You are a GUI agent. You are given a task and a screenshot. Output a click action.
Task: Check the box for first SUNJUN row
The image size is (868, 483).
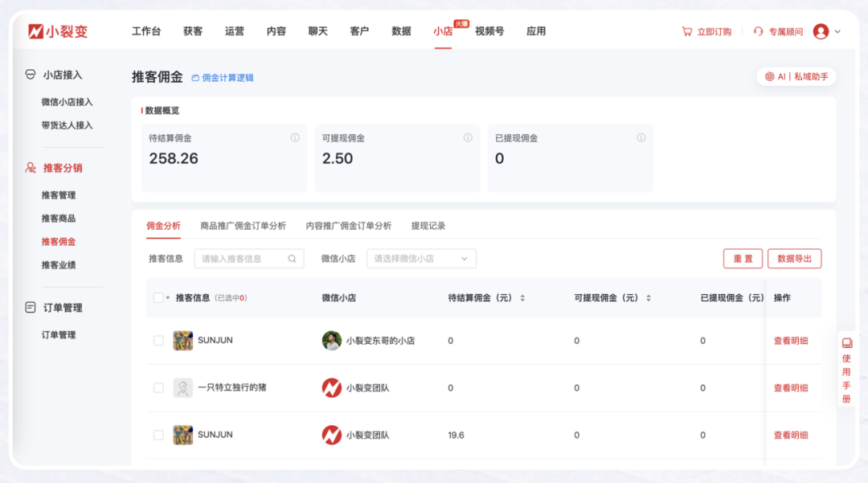click(x=158, y=341)
